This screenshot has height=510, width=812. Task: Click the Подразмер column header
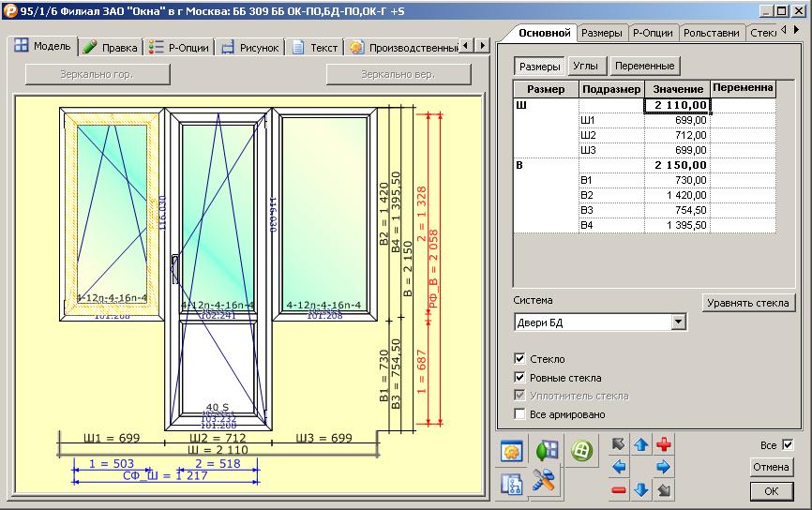pyautogui.click(x=611, y=89)
